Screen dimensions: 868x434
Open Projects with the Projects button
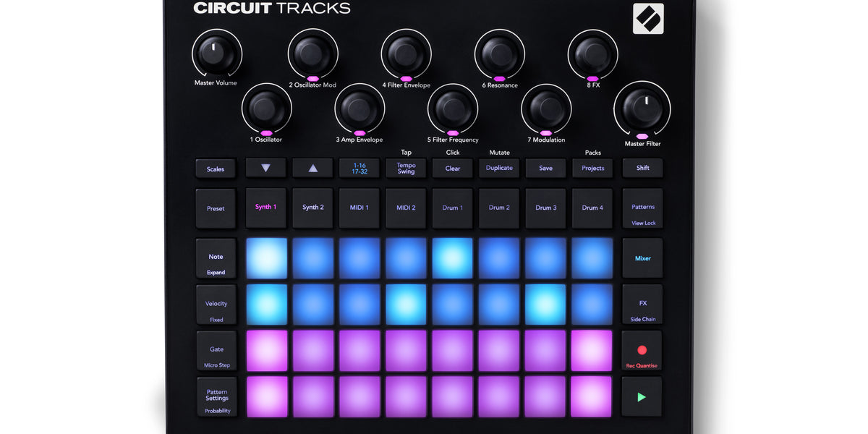[592, 168]
